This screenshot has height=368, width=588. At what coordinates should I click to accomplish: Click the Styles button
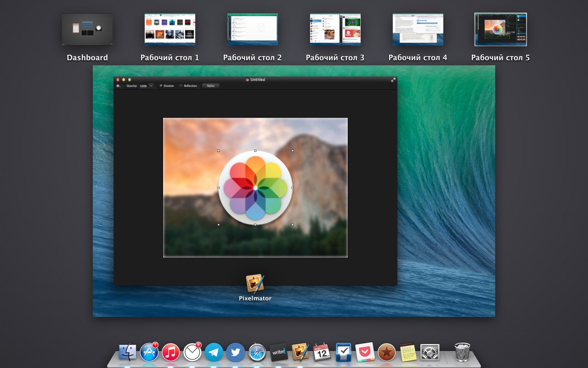pyautogui.click(x=211, y=86)
